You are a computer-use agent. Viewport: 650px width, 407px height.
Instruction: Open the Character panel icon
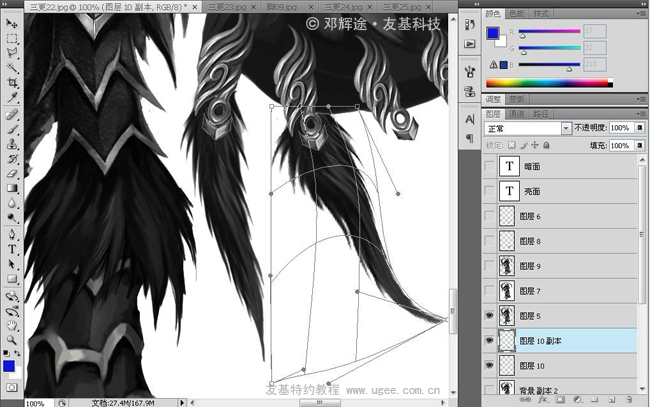(x=470, y=120)
